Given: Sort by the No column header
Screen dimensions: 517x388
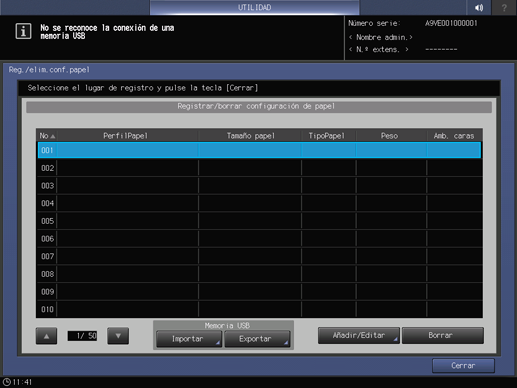Looking at the screenshot, I should 47,136.
